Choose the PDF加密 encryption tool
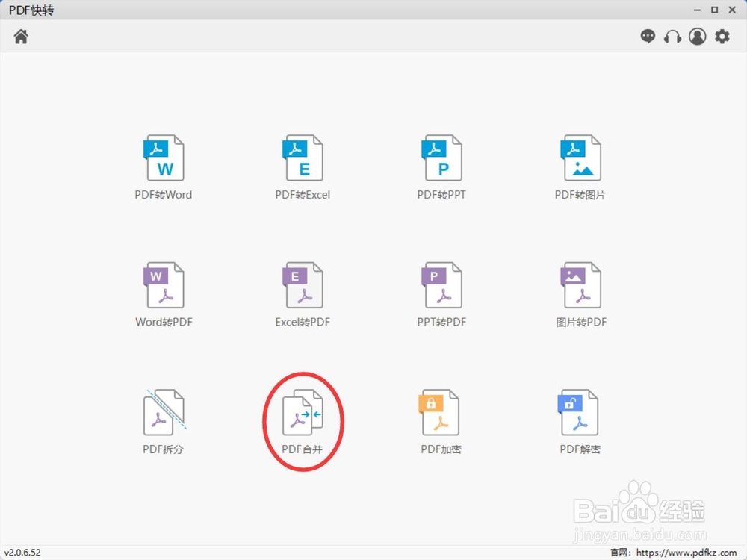The width and height of the screenshot is (747, 560). click(441, 421)
